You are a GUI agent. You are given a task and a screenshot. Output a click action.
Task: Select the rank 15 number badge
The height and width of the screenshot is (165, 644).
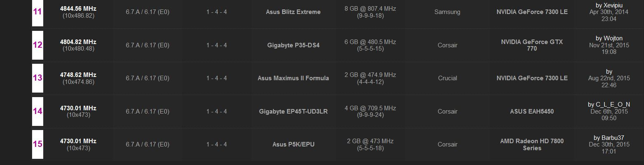click(37, 144)
